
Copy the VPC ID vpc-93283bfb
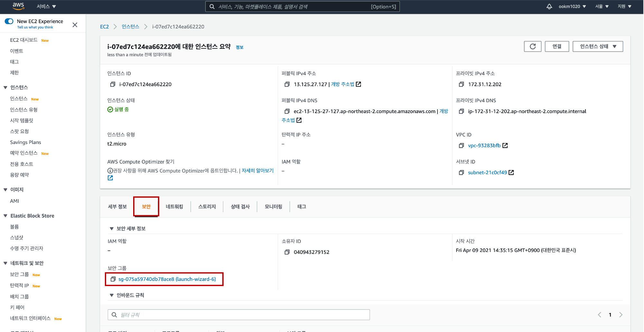coord(461,146)
